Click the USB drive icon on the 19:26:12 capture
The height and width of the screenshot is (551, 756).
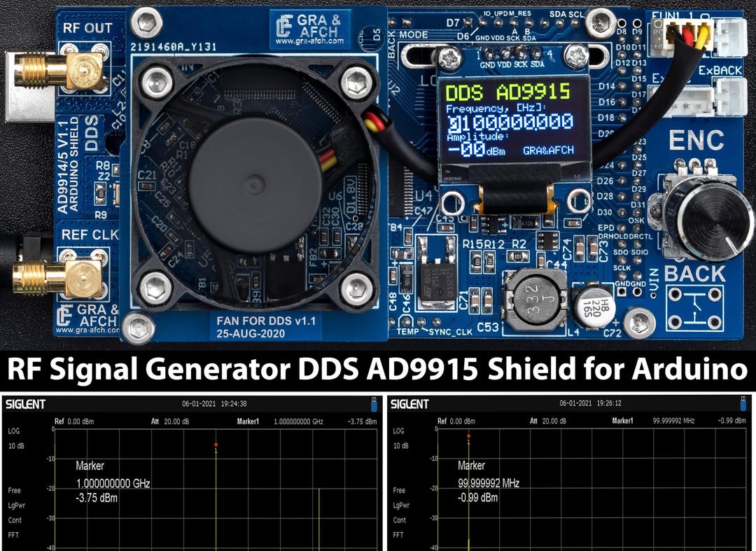(743, 403)
